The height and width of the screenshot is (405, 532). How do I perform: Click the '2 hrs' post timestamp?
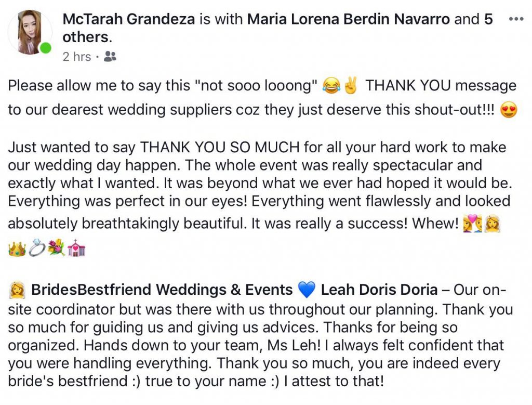pos(76,57)
